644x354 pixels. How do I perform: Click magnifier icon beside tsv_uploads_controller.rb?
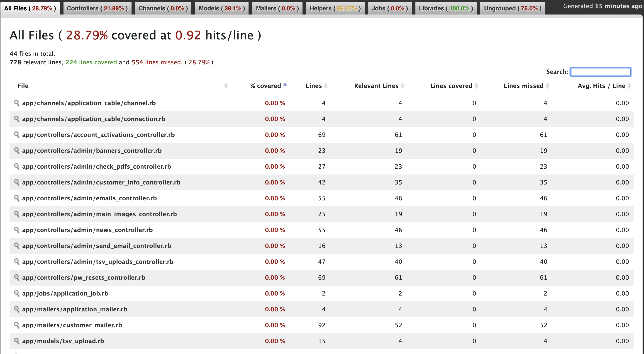[x=17, y=262]
